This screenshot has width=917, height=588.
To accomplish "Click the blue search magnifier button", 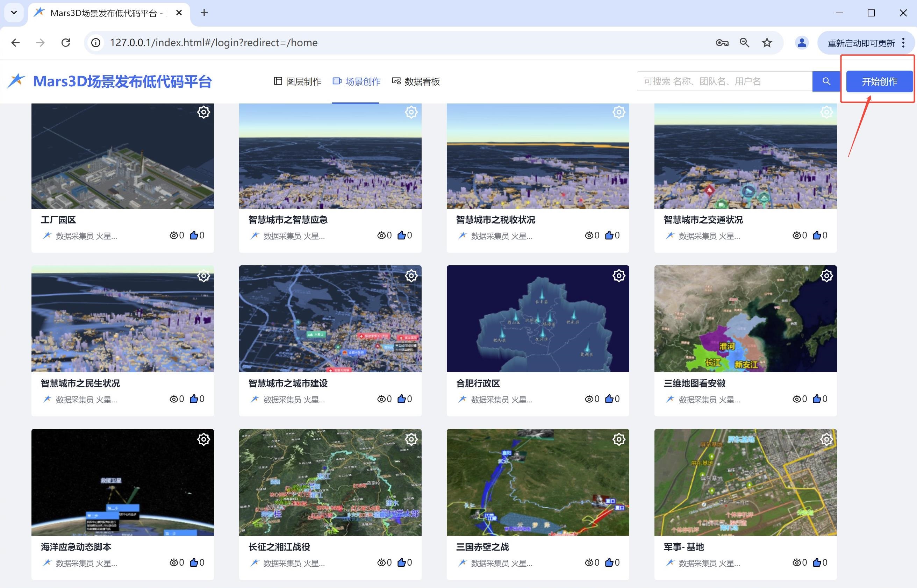I will 826,81.
